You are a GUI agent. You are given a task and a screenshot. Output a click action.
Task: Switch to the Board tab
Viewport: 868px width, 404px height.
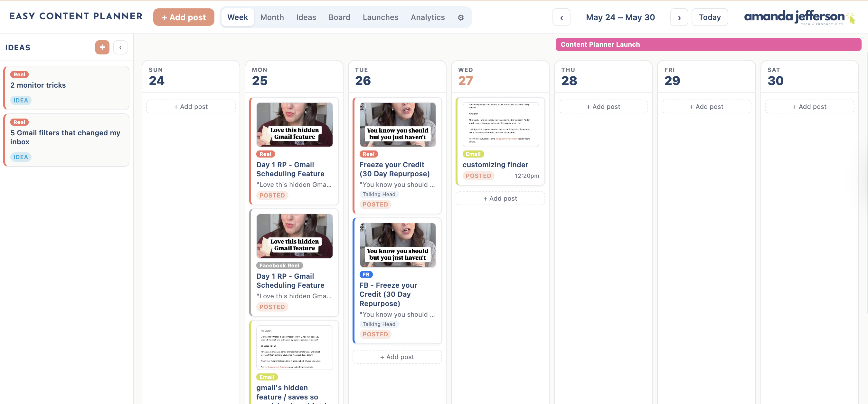[x=339, y=17]
